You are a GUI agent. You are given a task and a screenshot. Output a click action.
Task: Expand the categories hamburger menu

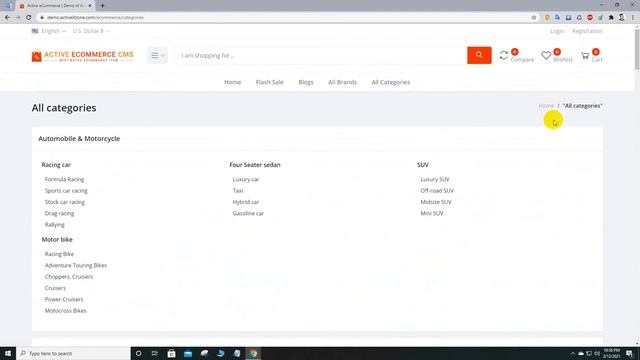pos(158,55)
